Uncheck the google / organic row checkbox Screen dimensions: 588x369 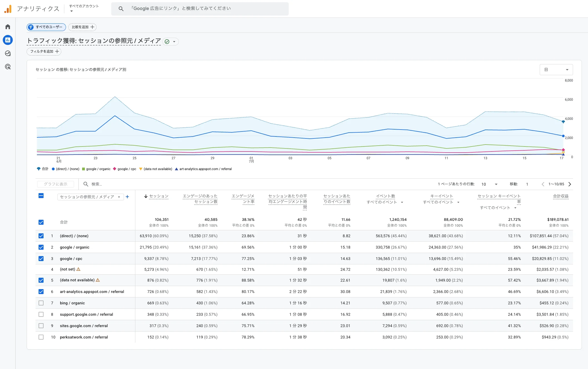(x=41, y=247)
